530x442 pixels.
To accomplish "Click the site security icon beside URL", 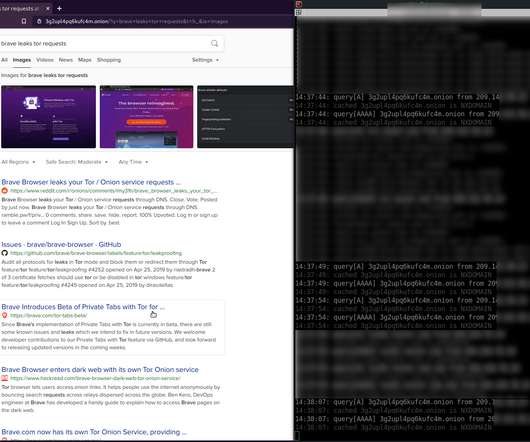I will 39,21.
